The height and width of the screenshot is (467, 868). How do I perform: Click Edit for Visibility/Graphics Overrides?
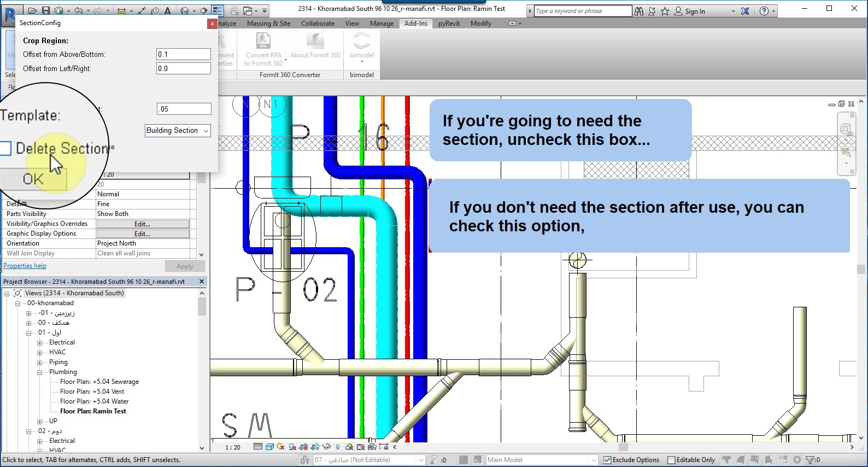click(143, 224)
